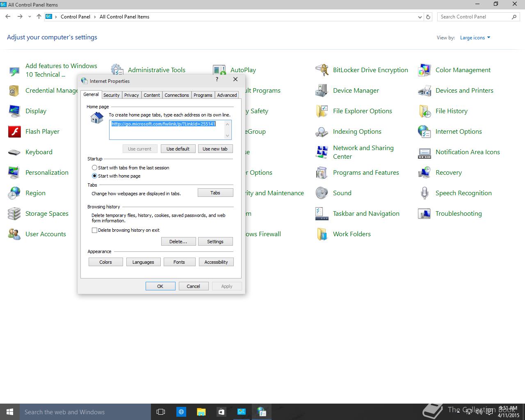Open the Device Manager icon
The width and height of the screenshot is (525, 420).
pos(322,91)
